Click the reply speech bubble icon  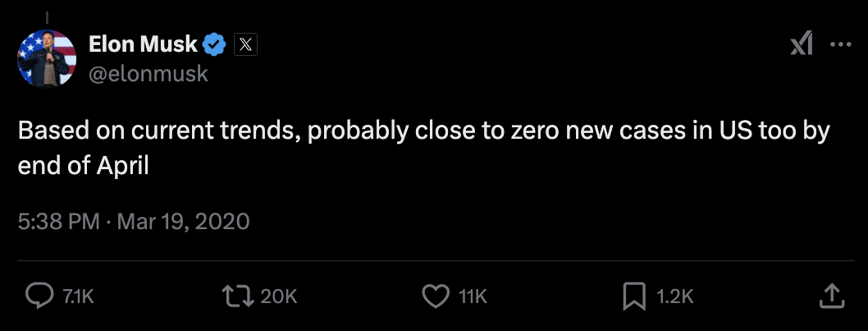pos(39,297)
